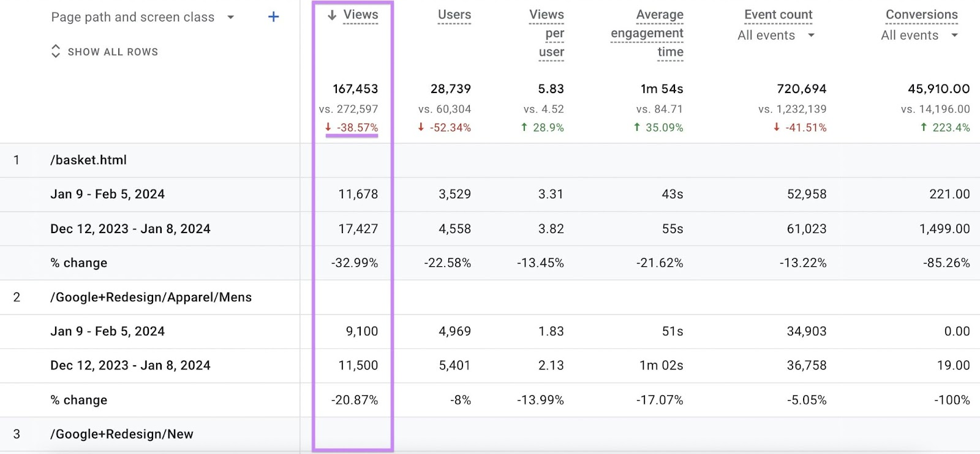Viewport: 980px width, 454px height.
Task: Click the plus icon to add secondary dimension
Action: click(273, 16)
